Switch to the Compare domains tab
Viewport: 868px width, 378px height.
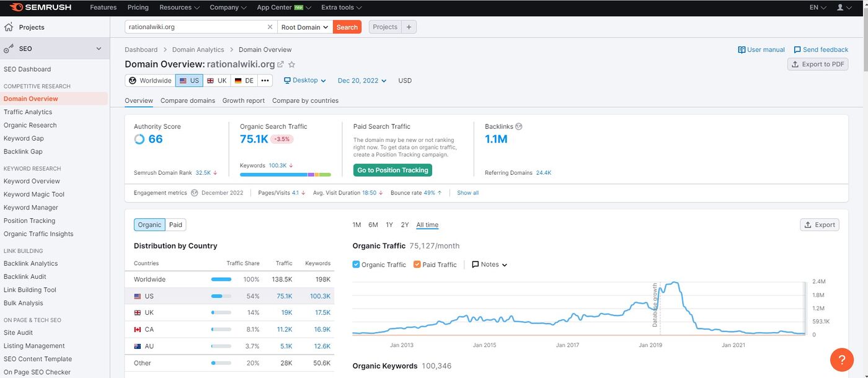[187, 100]
